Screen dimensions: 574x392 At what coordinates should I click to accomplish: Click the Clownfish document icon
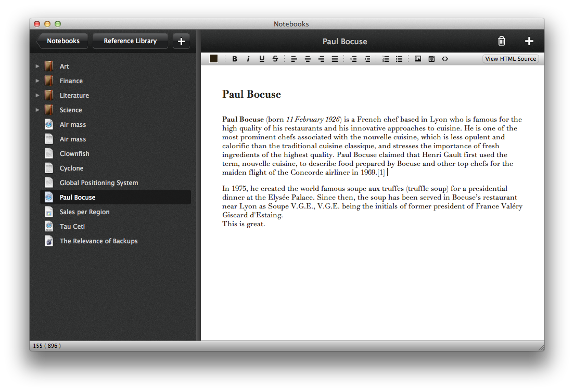point(49,153)
